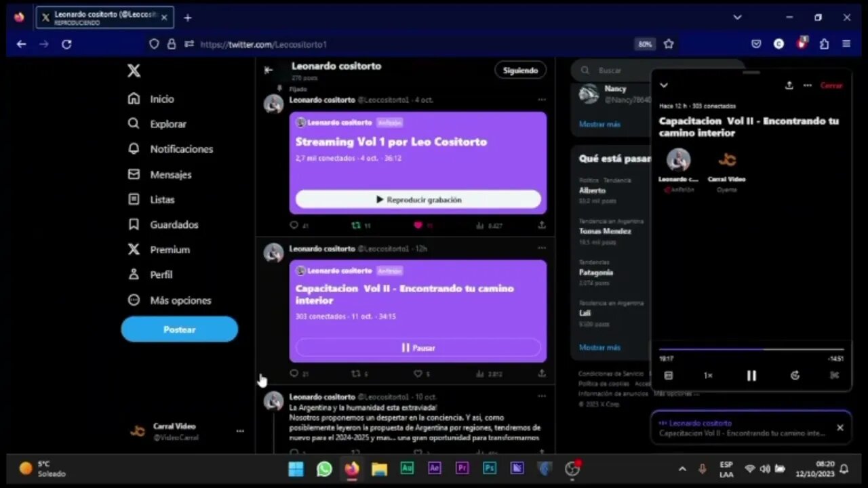The image size is (868, 488).
Task: Click the Siguiendo follow button
Action: coord(521,70)
